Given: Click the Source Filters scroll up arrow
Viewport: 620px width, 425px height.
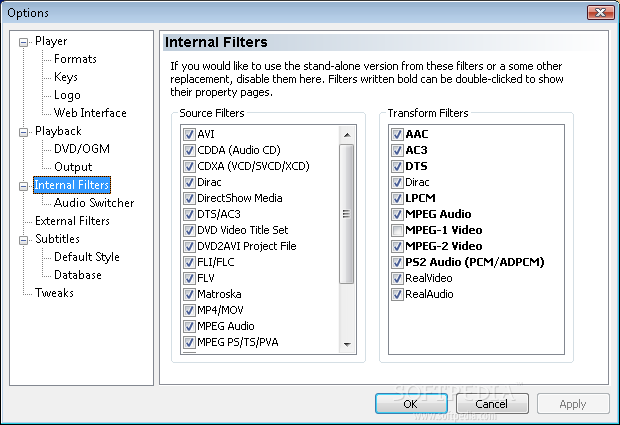Looking at the screenshot, I should pyautogui.click(x=347, y=135).
